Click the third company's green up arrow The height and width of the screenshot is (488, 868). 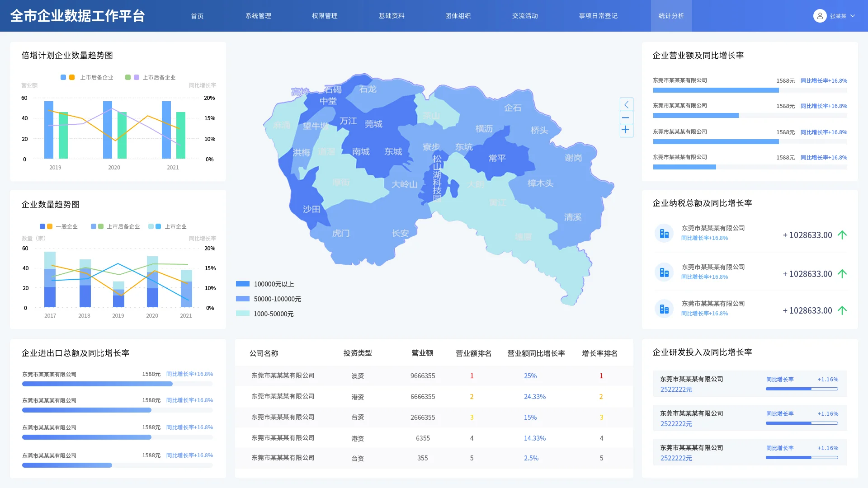pos(842,310)
